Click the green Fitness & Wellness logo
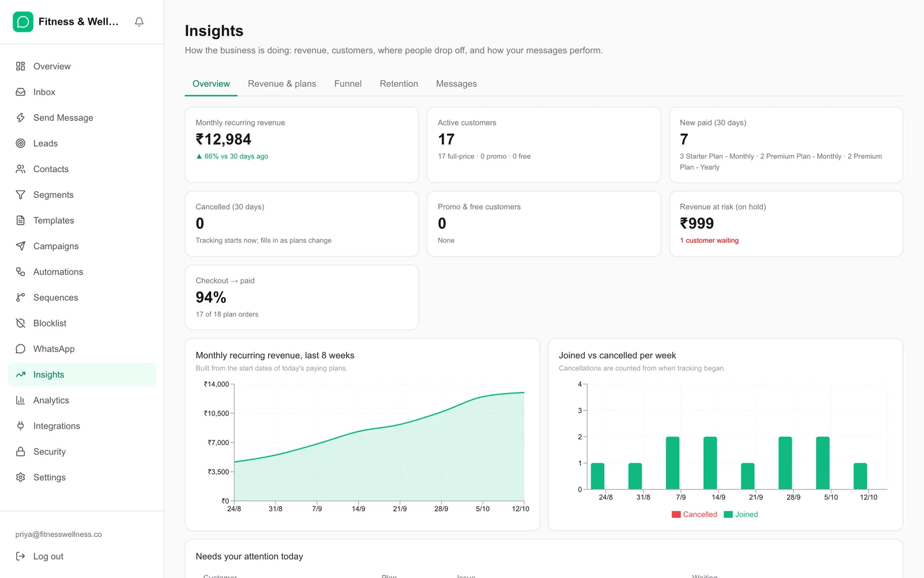This screenshot has width=924, height=578. 23,22
